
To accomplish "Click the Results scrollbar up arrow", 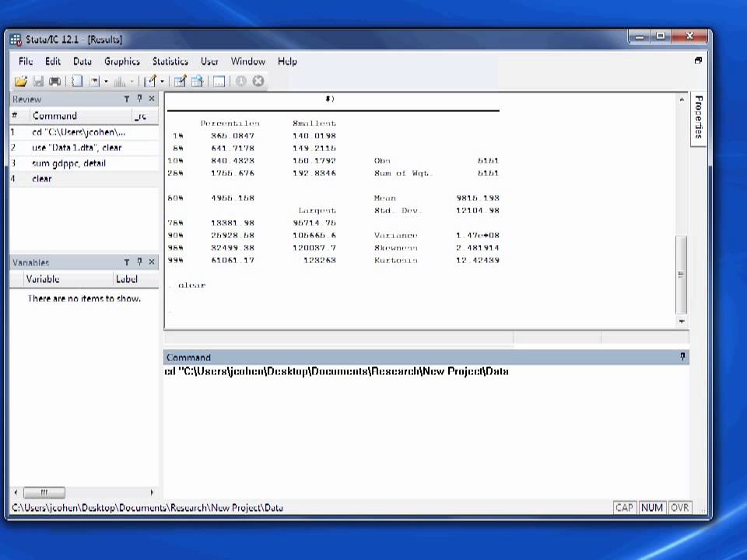I will click(682, 100).
